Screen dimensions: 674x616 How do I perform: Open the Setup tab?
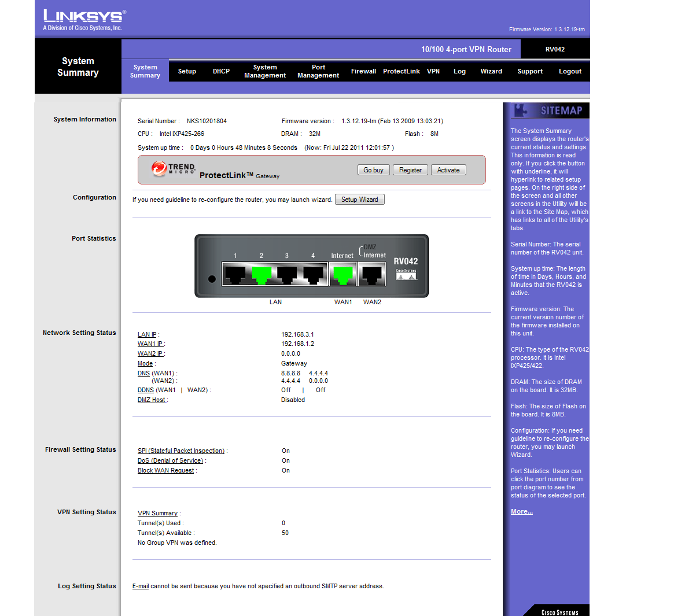pyautogui.click(x=187, y=71)
